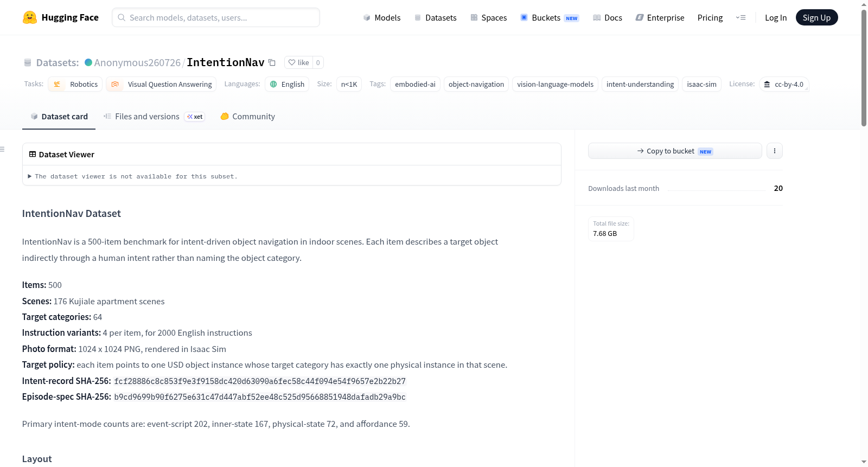This screenshot has height=467, width=868.
Task: Select the vision-language-models tag
Action: (555, 84)
